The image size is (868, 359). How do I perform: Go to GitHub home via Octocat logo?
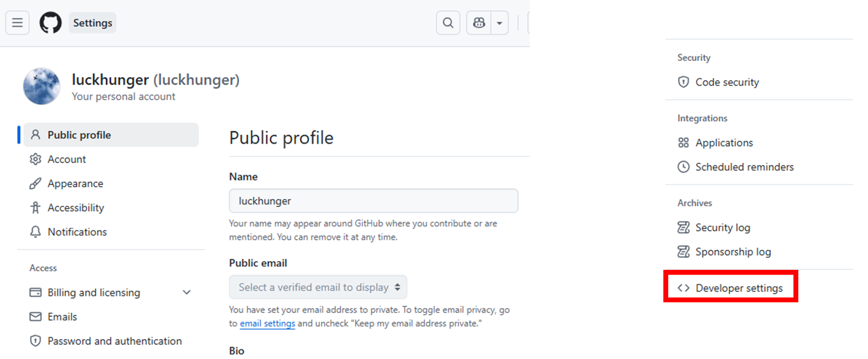(x=51, y=23)
